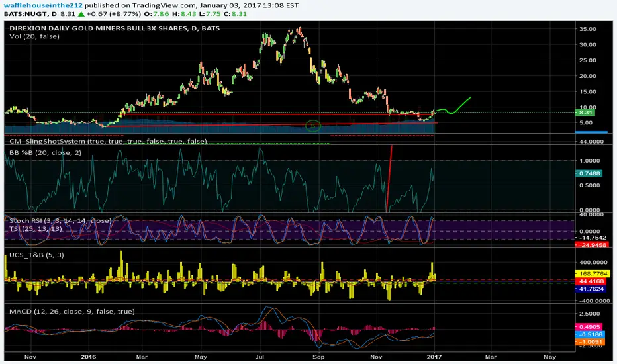This screenshot has width=617, height=364.
Task: Click the 40.0000 Stoch RSI axis label
Action: tap(591, 214)
